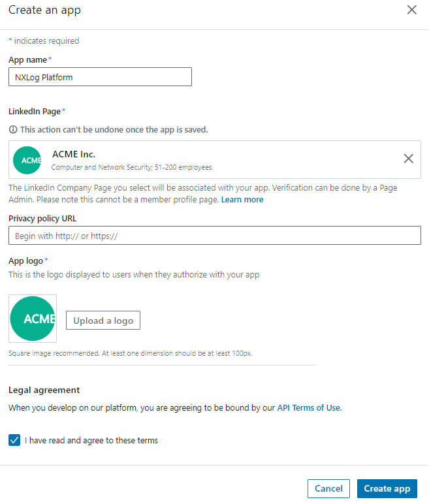
Task: Cancel the app creation
Action: pyautogui.click(x=328, y=488)
